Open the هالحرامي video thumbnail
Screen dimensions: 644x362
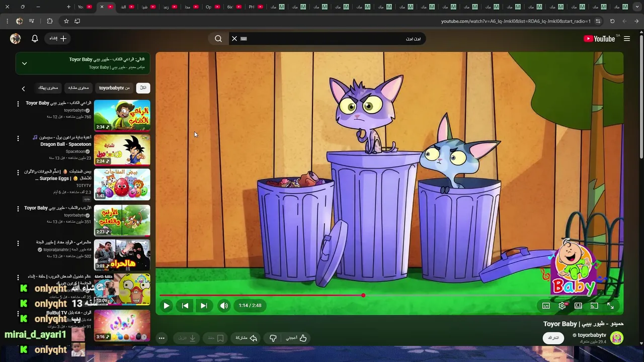tap(122, 255)
